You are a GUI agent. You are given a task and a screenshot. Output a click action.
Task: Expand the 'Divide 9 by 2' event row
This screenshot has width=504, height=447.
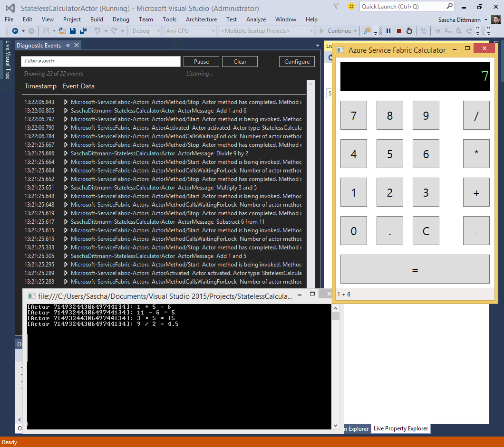click(x=66, y=153)
